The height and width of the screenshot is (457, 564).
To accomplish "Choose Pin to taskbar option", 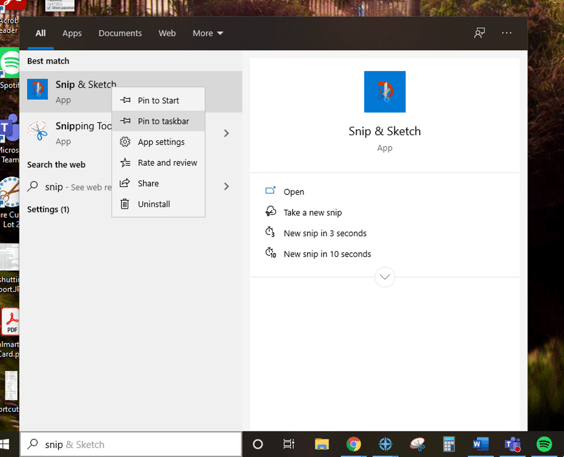I will (x=158, y=121).
